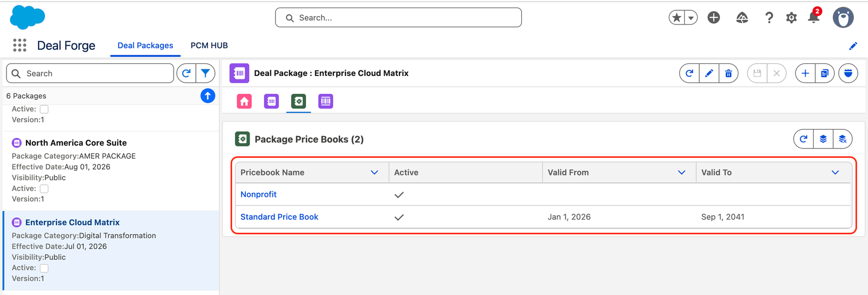Click the Active column header
Image resolution: width=868 pixels, height=295 pixels.
click(465, 172)
